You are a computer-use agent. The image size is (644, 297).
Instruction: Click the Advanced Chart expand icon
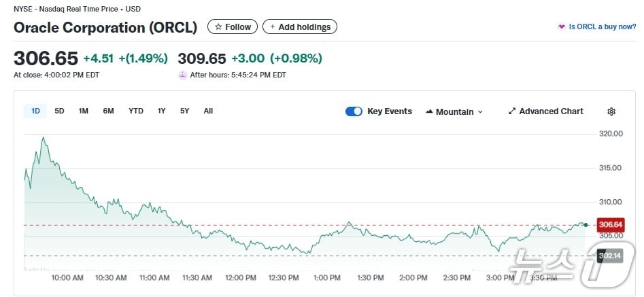[x=512, y=111]
